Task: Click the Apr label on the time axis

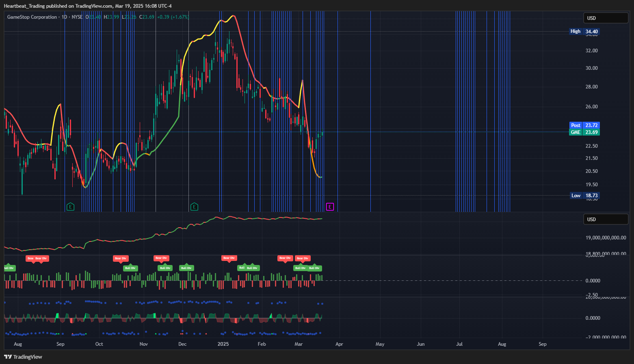Action: click(x=339, y=344)
